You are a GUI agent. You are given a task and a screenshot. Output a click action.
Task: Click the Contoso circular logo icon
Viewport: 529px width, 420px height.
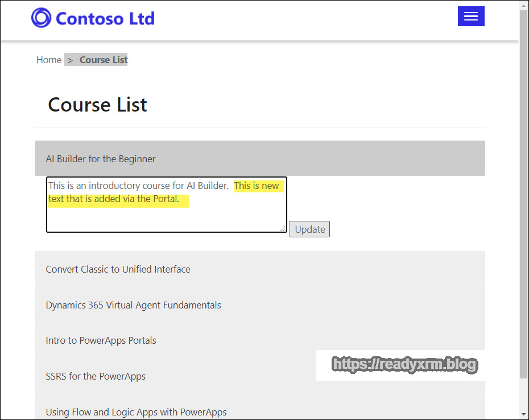41,18
